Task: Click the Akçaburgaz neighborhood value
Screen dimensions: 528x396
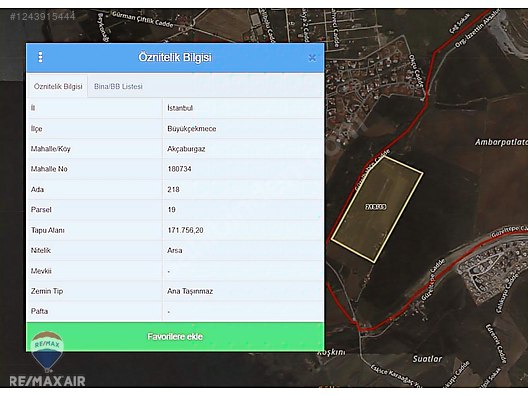Action: click(x=186, y=149)
